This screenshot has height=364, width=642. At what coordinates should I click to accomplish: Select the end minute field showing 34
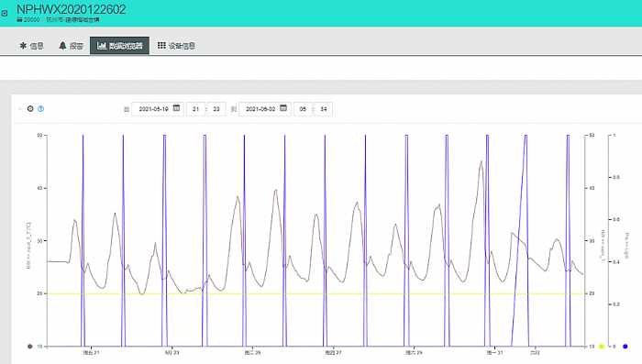pyautogui.click(x=324, y=109)
